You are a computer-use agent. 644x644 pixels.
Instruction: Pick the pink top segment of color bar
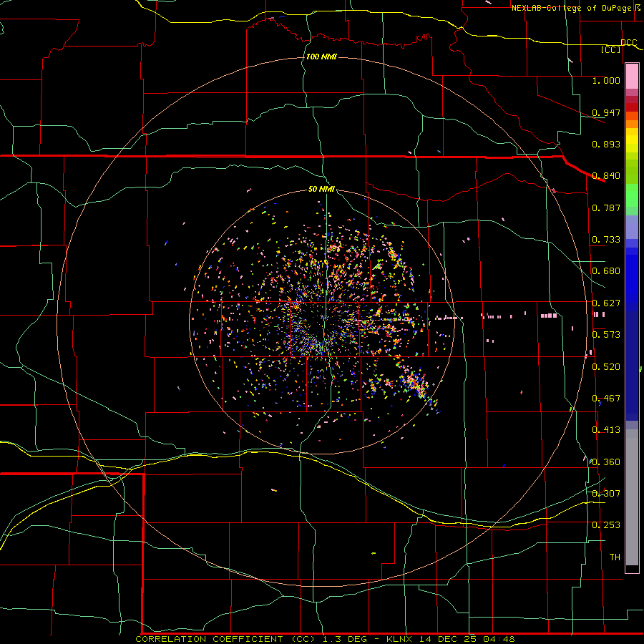(632, 77)
